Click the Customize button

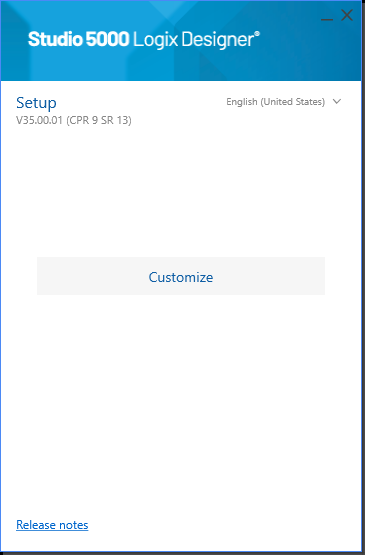point(181,276)
